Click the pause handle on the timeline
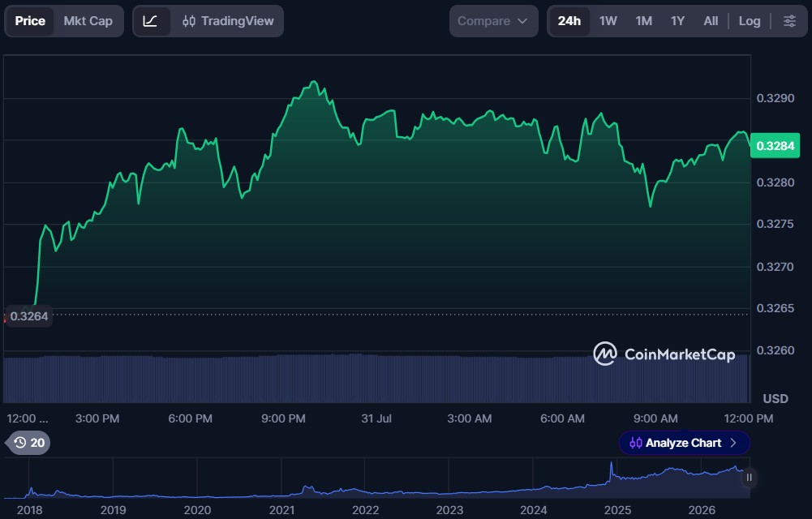812x519 pixels. (749, 478)
